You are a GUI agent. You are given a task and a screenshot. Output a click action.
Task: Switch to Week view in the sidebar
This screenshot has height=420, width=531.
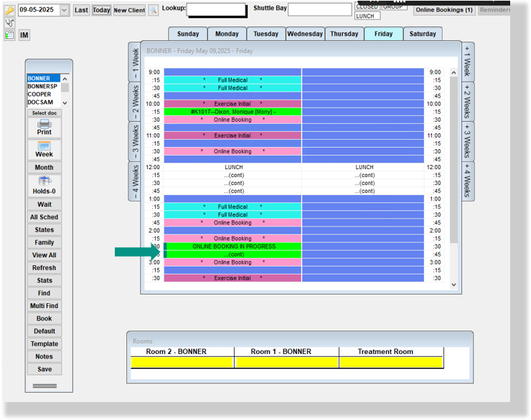pyautogui.click(x=44, y=150)
